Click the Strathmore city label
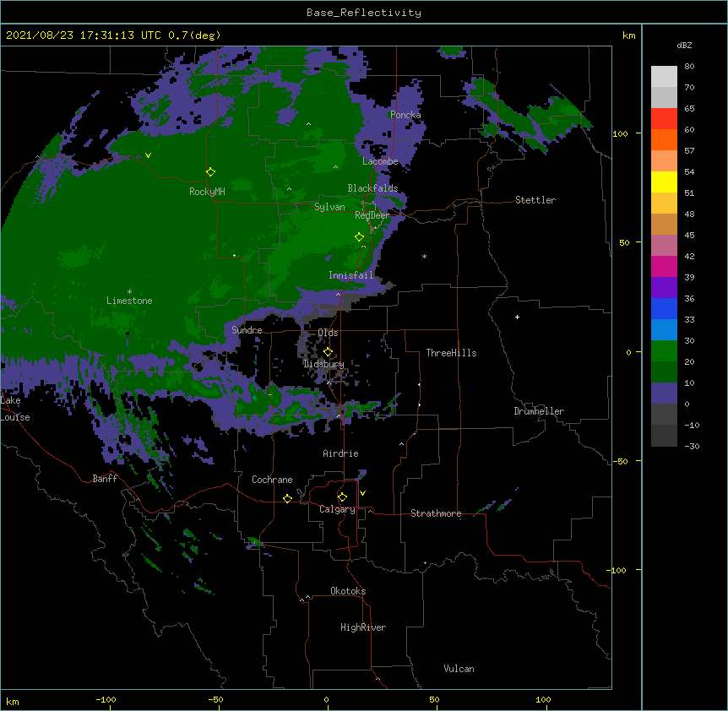 point(436,513)
